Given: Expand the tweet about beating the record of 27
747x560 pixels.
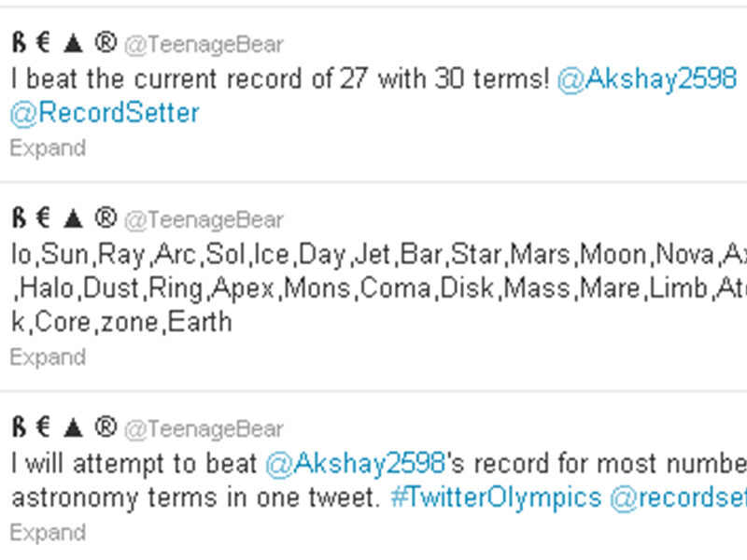Looking at the screenshot, I should pos(48,147).
